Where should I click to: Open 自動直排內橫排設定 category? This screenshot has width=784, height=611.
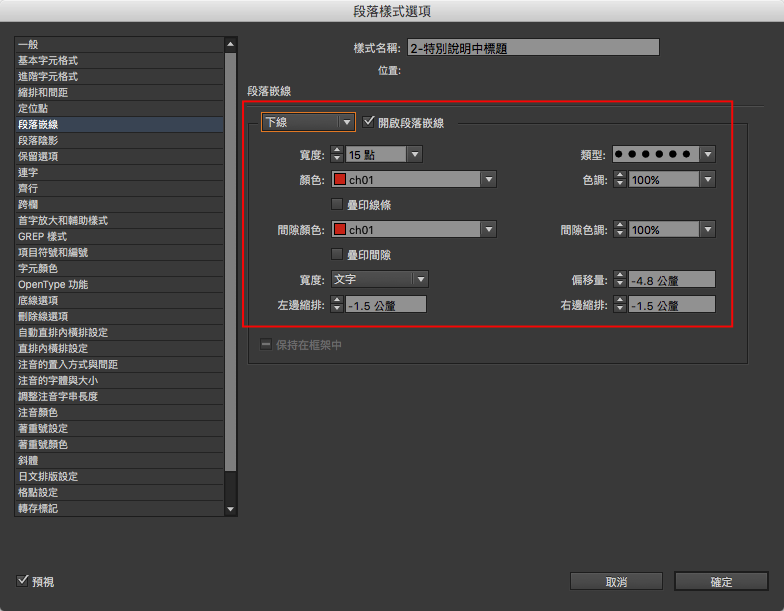[119, 332]
